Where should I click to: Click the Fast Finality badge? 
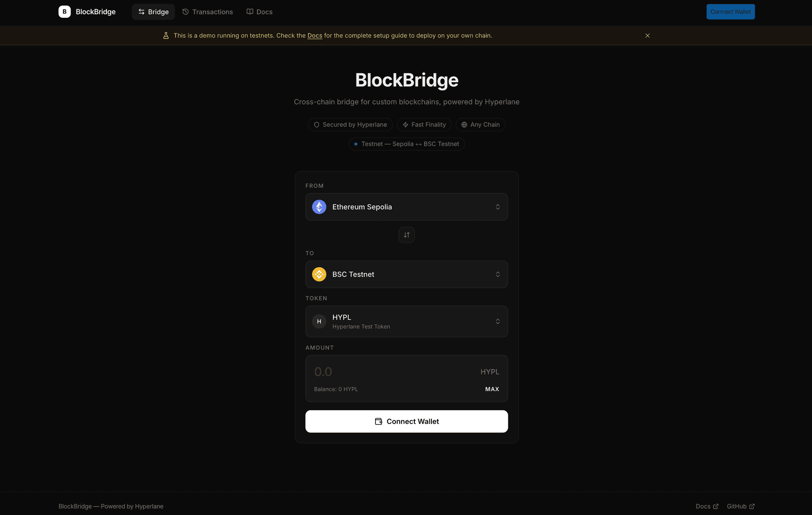[424, 125]
